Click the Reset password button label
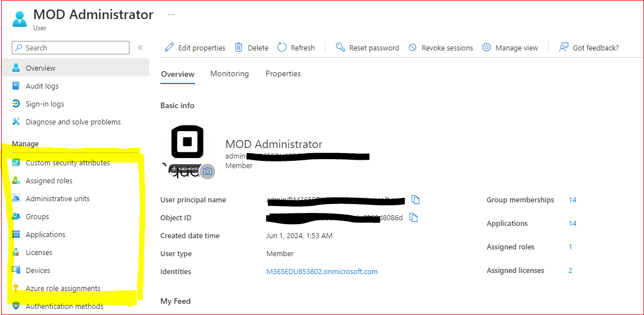This screenshot has height=315, width=644. click(x=374, y=48)
